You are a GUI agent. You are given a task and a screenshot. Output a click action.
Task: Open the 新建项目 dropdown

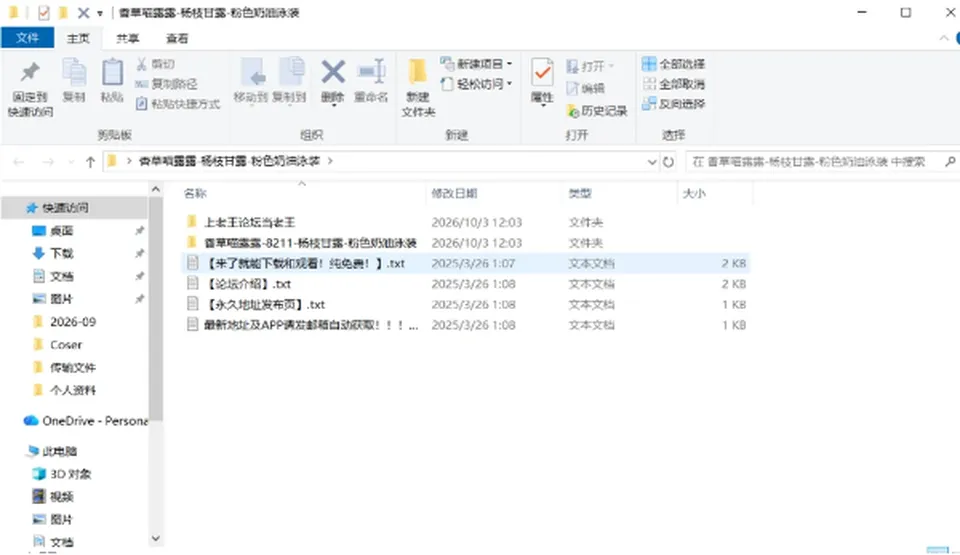[x=476, y=64]
